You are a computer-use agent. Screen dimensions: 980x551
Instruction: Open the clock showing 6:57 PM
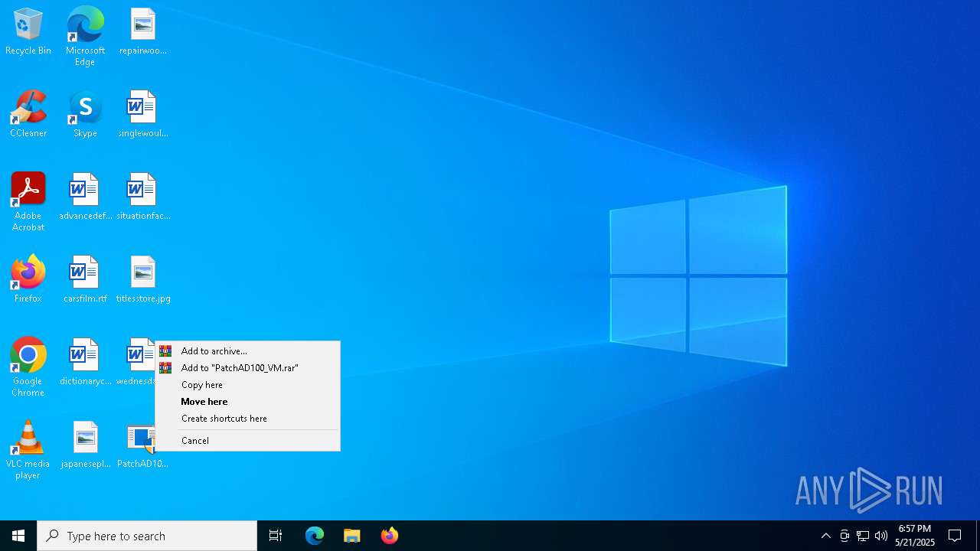[x=915, y=536]
